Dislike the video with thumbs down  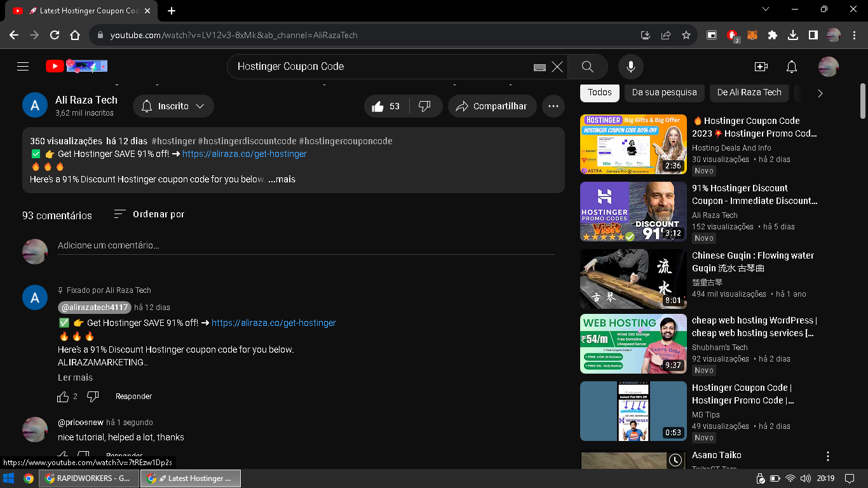425,106
